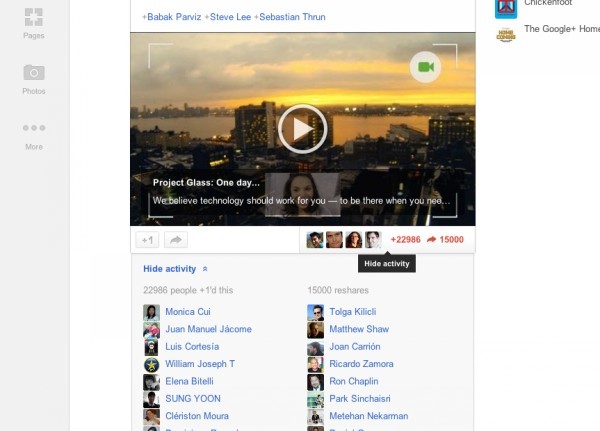Click Ron Chaplin's avatar
Image resolution: width=600 pixels, height=431 pixels.
pos(316,382)
